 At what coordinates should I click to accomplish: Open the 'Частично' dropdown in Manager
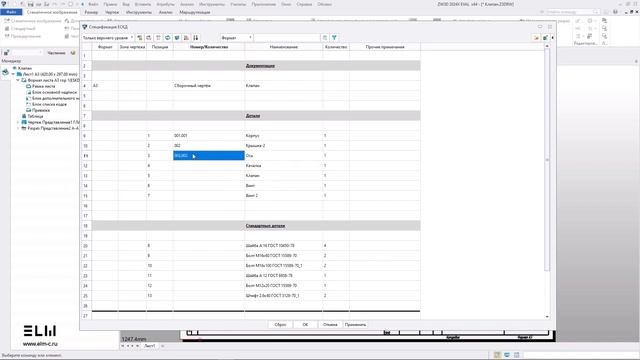tap(56, 53)
